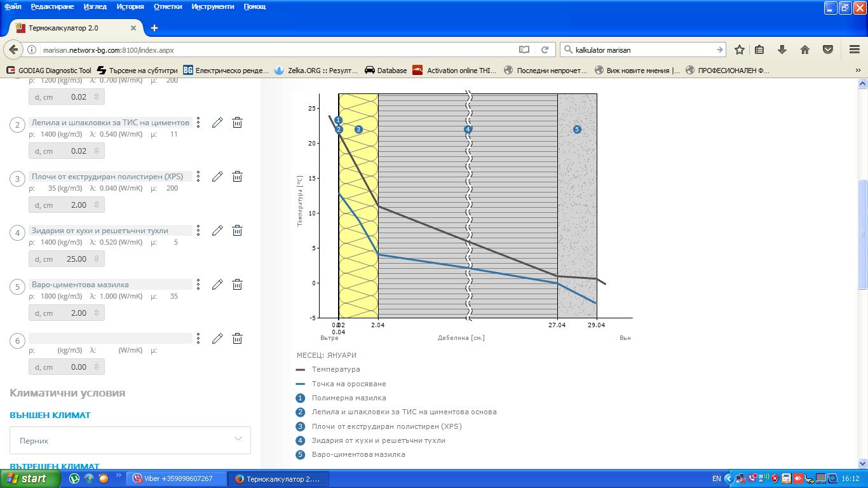Open three-dot menu for layer 4
Image resolution: width=868 pixels, height=488 pixels.
(198, 231)
